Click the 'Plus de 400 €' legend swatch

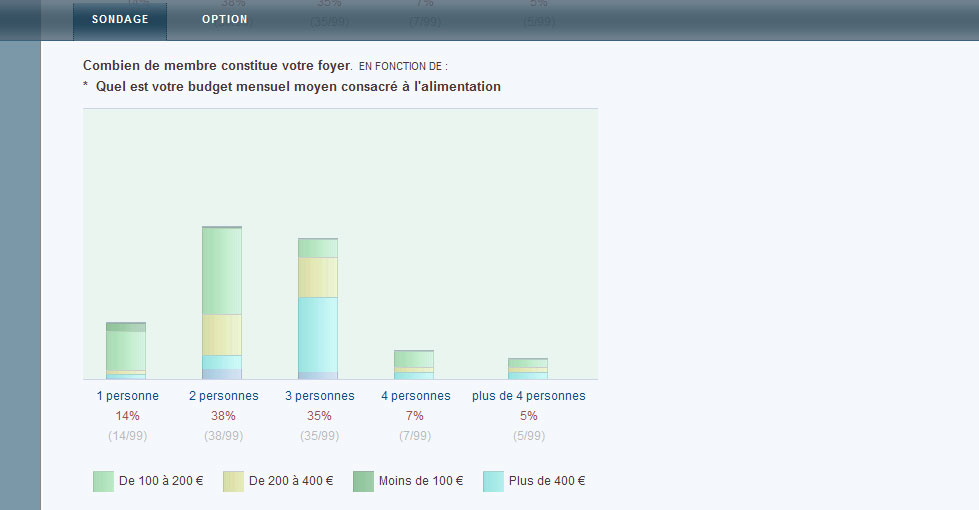(x=493, y=481)
